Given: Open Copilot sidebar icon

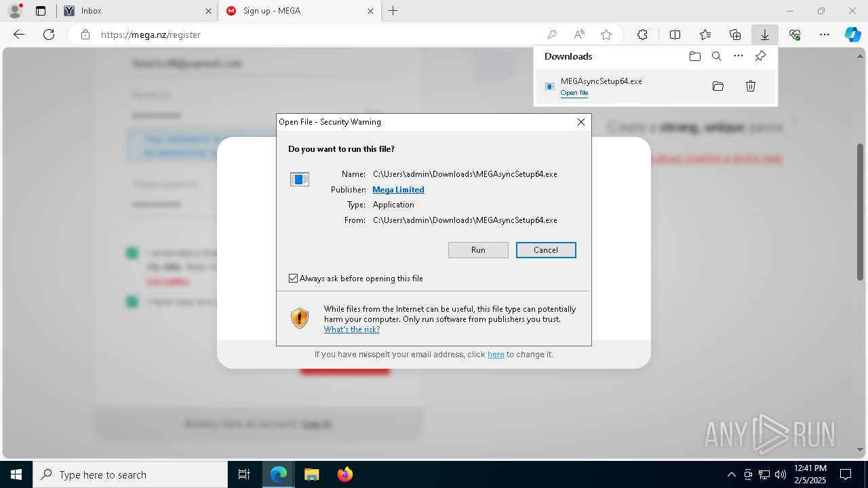Looking at the screenshot, I should [x=853, y=35].
